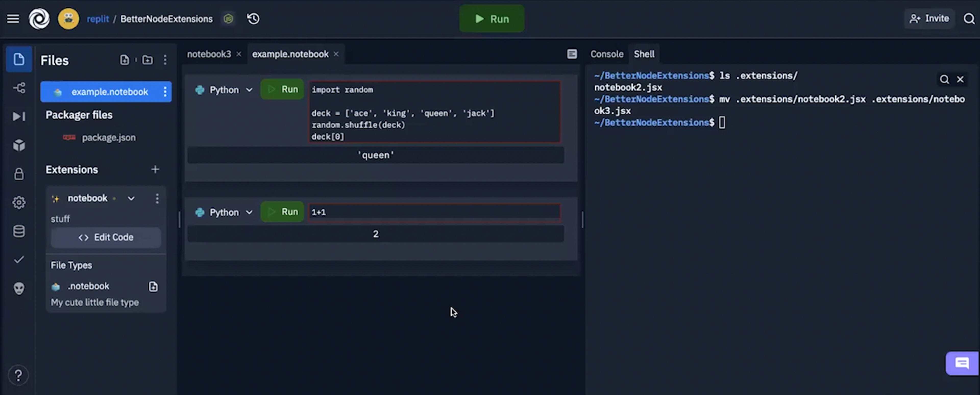Click the new file icon in Files panel

pos(124,60)
